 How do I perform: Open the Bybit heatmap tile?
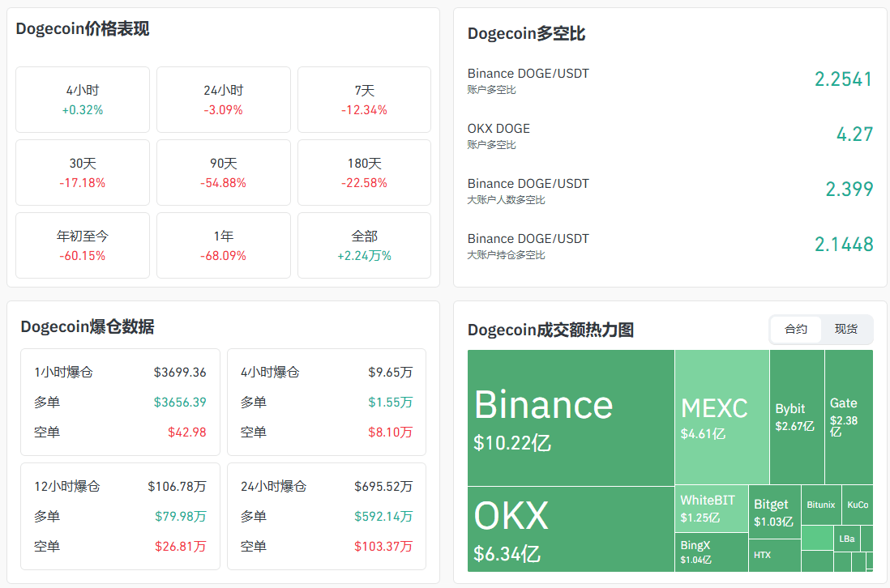coord(797,417)
